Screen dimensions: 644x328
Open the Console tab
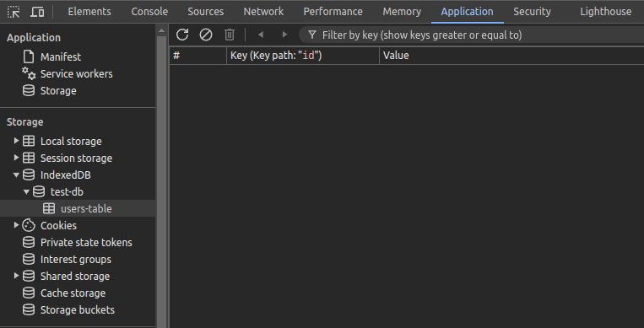pos(149,12)
